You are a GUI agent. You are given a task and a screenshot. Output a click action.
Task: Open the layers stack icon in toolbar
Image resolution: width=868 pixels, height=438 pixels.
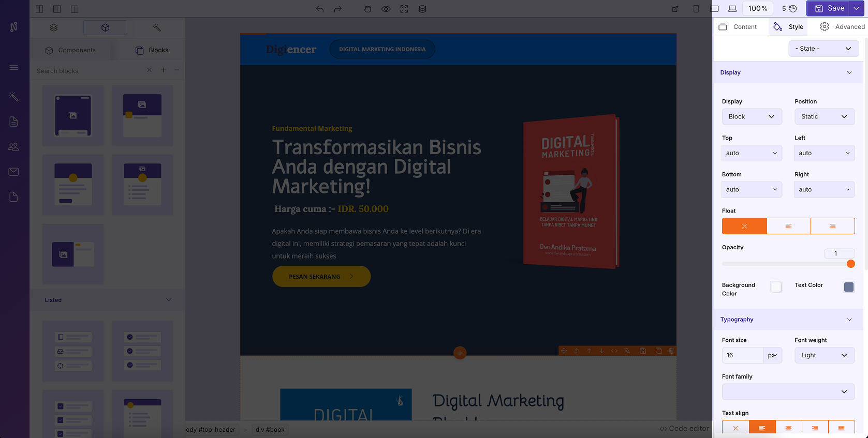tap(422, 9)
